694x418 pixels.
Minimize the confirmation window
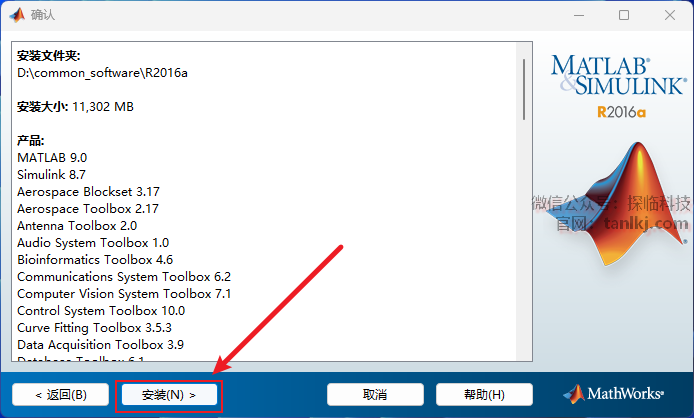click(x=579, y=15)
